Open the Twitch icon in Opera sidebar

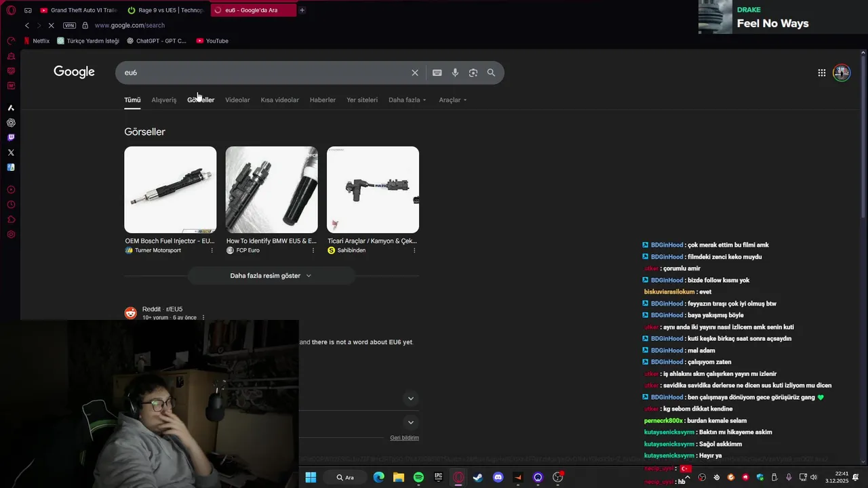point(11,138)
